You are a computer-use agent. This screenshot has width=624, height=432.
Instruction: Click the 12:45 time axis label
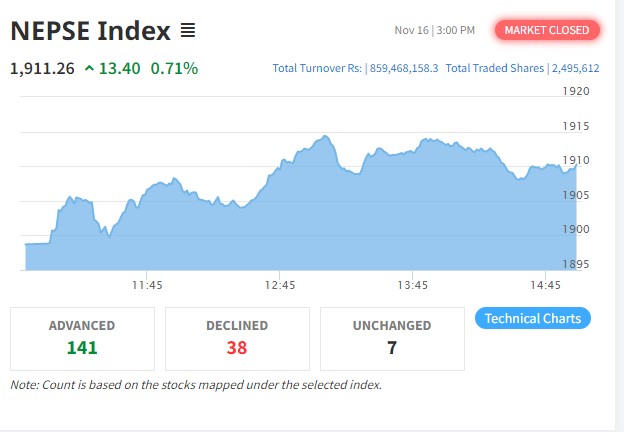tap(280, 285)
